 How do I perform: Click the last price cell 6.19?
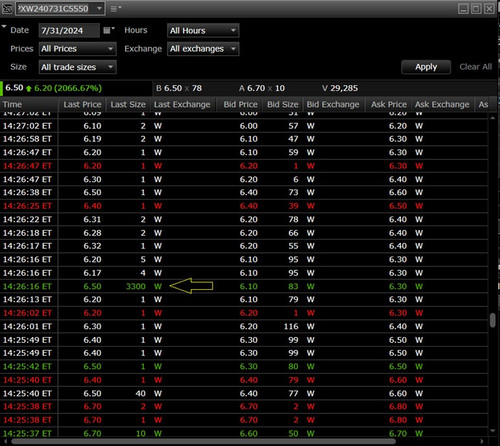[92, 139]
